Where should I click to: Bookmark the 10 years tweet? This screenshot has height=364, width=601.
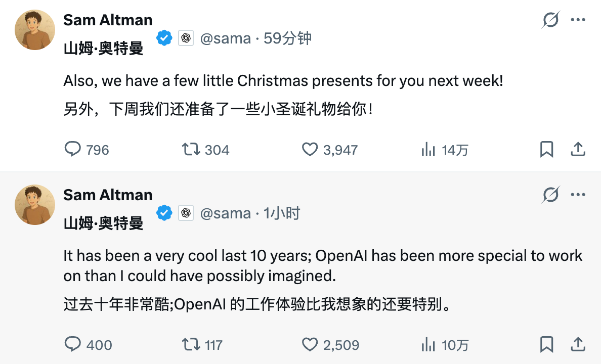pyautogui.click(x=546, y=344)
